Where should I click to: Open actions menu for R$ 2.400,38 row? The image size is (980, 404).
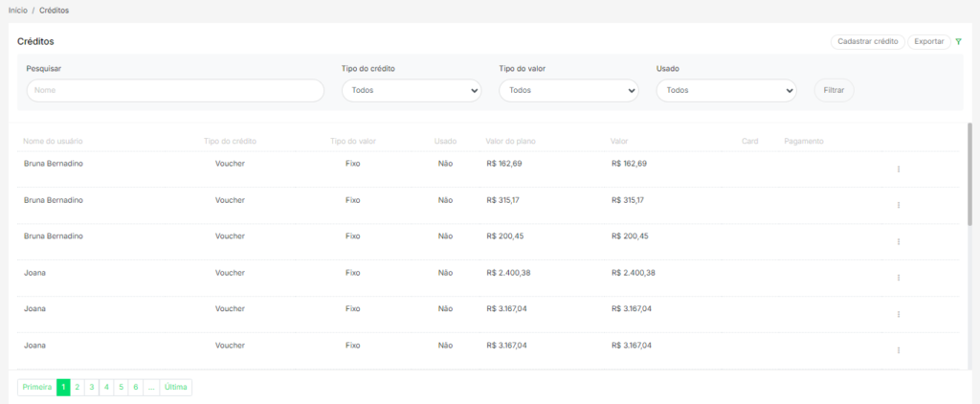point(899,278)
